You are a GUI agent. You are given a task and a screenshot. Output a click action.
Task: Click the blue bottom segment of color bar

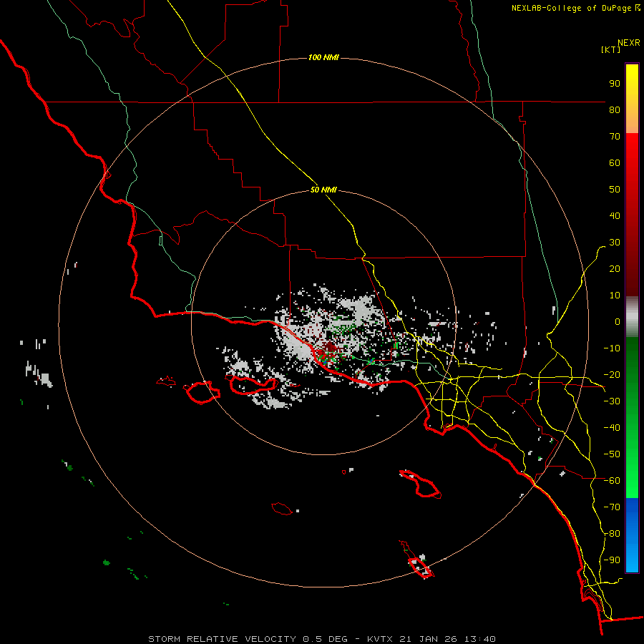point(632,535)
